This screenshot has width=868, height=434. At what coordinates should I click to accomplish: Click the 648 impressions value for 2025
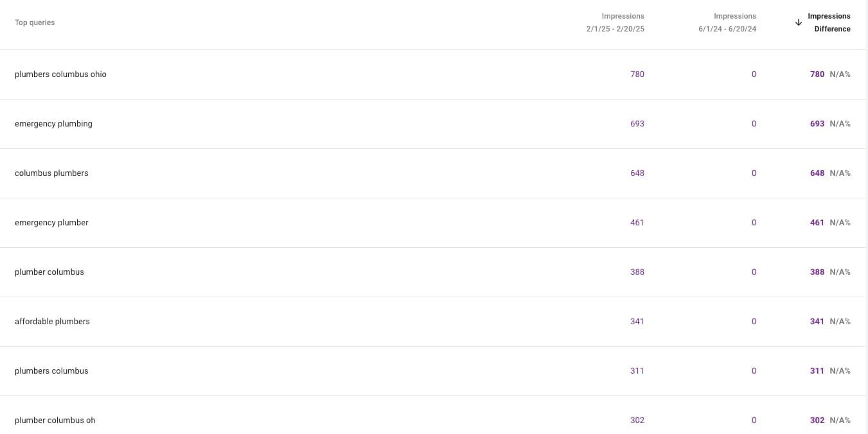coord(637,173)
